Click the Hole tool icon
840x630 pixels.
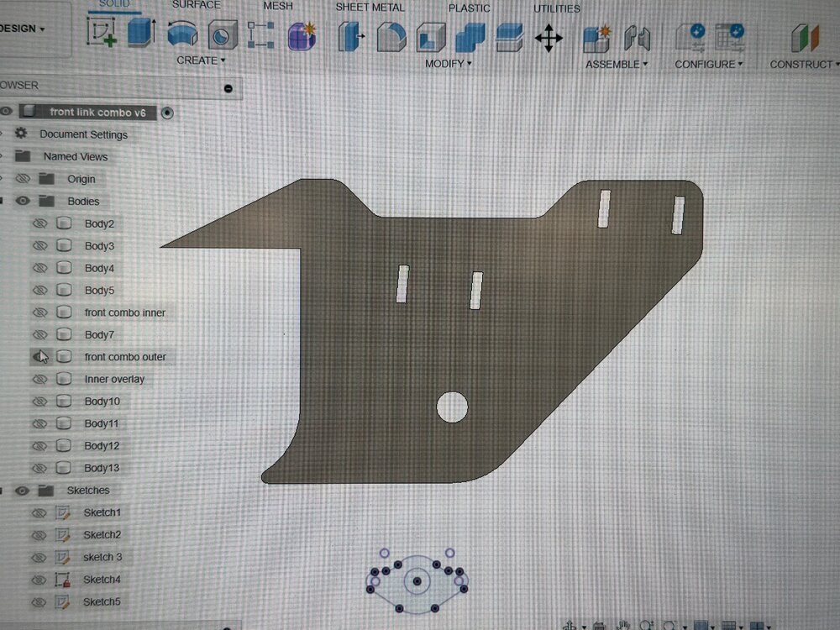coord(223,34)
